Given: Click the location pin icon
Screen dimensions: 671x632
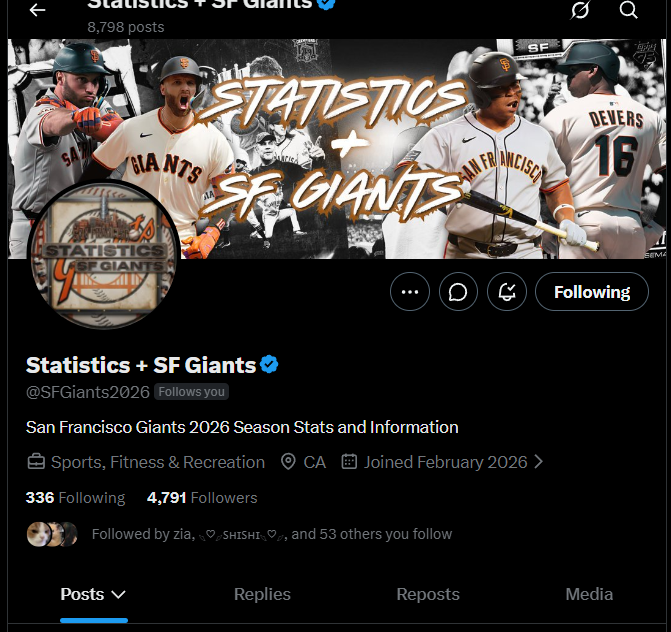Looking at the screenshot, I should point(288,462).
